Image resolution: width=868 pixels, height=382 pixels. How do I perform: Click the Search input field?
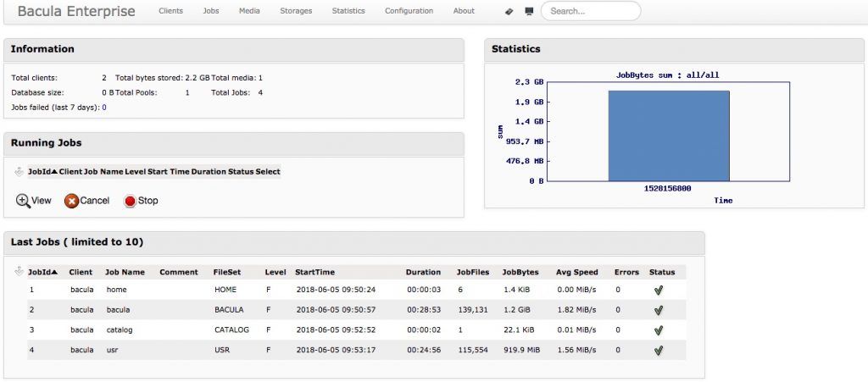[591, 11]
